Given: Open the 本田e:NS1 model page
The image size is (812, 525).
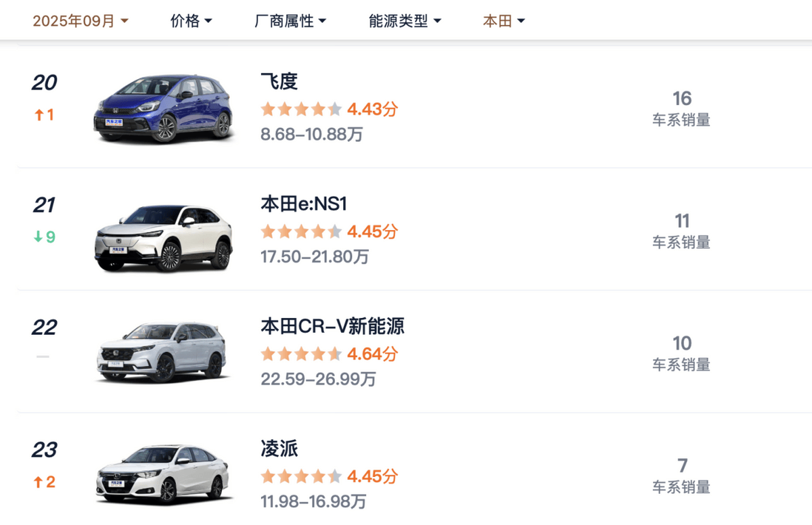Looking at the screenshot, I should (x=304, y=204).
